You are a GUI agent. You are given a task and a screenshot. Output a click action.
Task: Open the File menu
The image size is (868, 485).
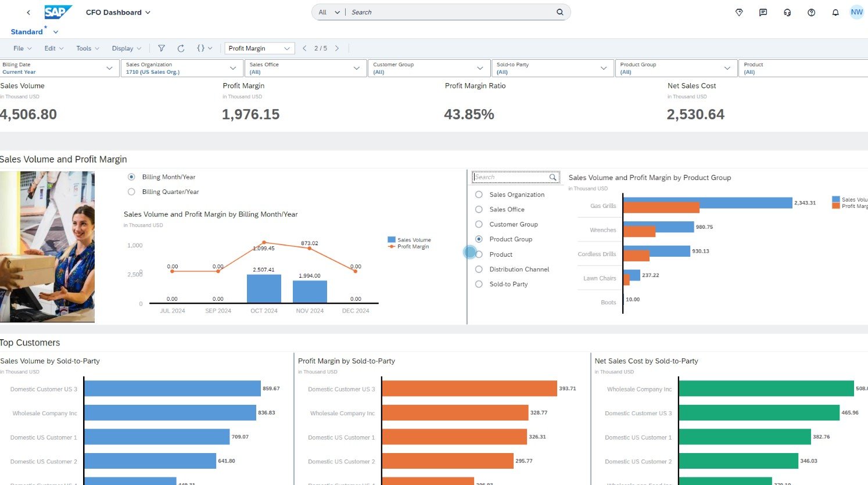(x=22, y=48)
